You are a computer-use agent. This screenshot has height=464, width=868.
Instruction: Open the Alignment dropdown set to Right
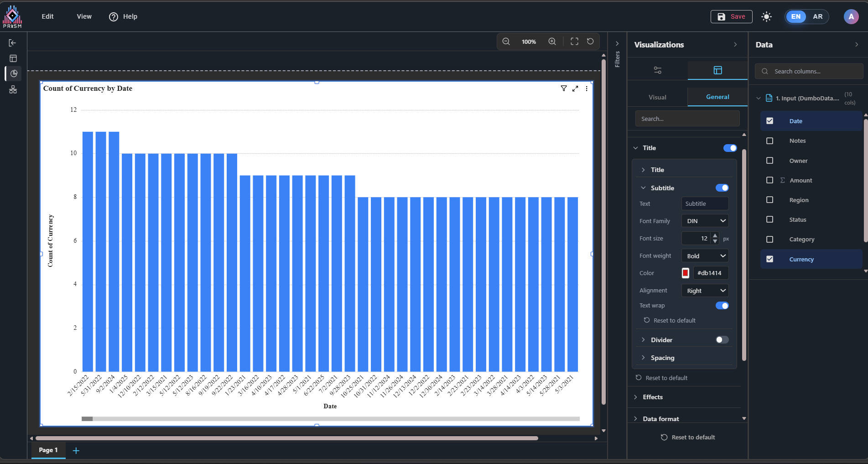[705, 291]
